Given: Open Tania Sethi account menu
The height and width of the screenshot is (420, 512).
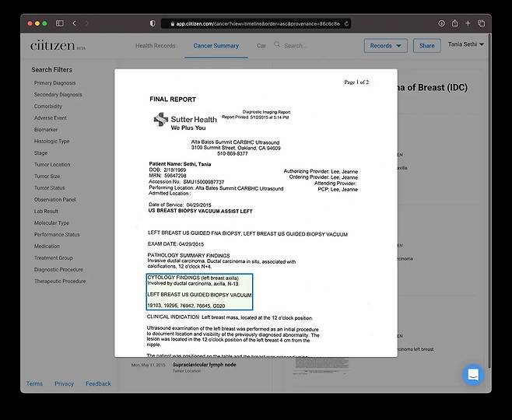Looking at the screenshot, I should 465,45.
